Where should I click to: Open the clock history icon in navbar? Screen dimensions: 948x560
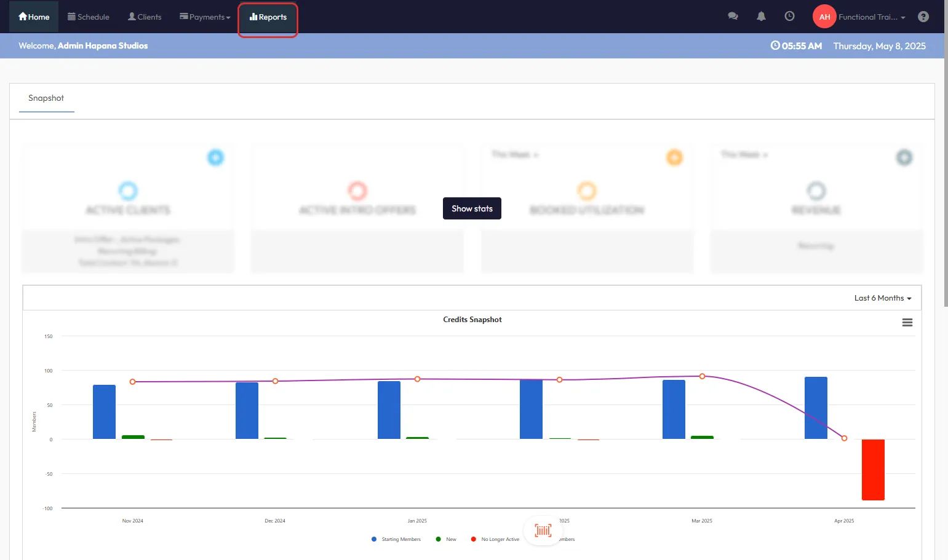point(789,17)
